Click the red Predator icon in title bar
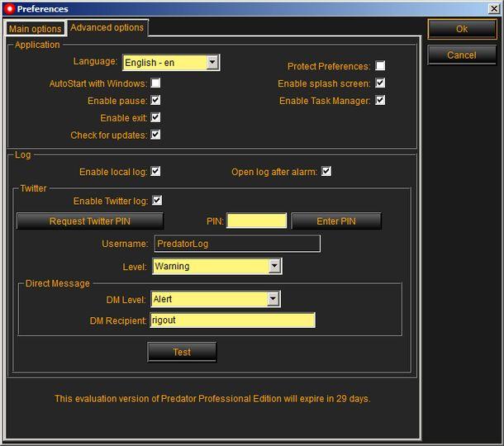Image resolution: width=504 pixels, height=446 pixels. [9, 9]
